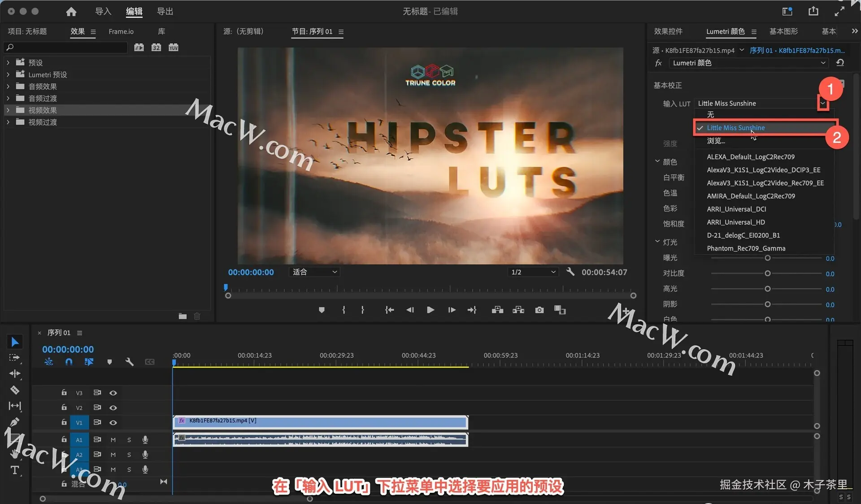The height and width of the screenshot is (504, 861).
Task: Reset the Lumetri color effect
Action: point(840,63)
